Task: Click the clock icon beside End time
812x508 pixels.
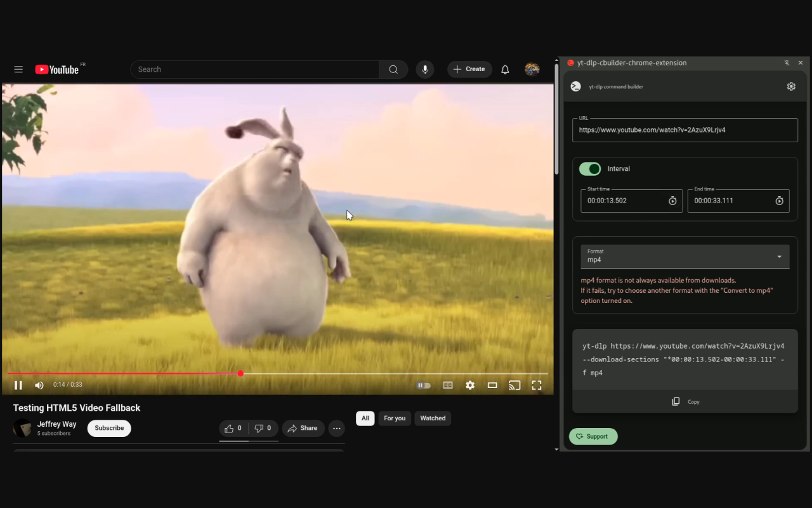Action: click(x=779, y=201)
